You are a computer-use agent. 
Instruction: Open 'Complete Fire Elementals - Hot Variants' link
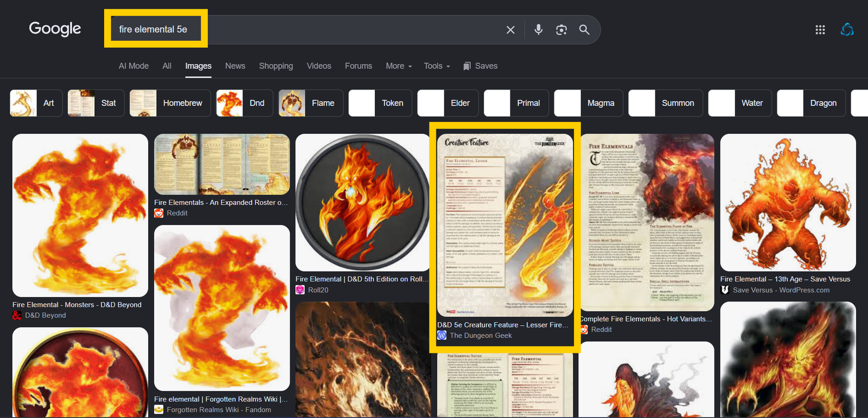point(646,319)
